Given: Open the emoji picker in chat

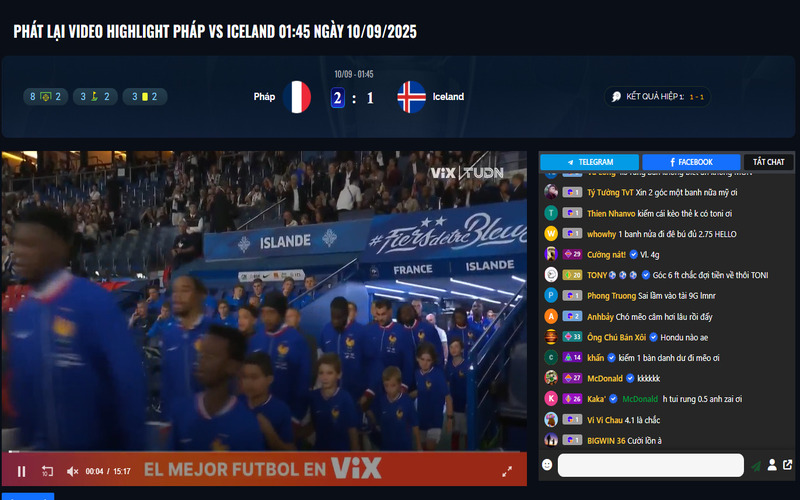Looking at the screenshot, I should 547,465.
